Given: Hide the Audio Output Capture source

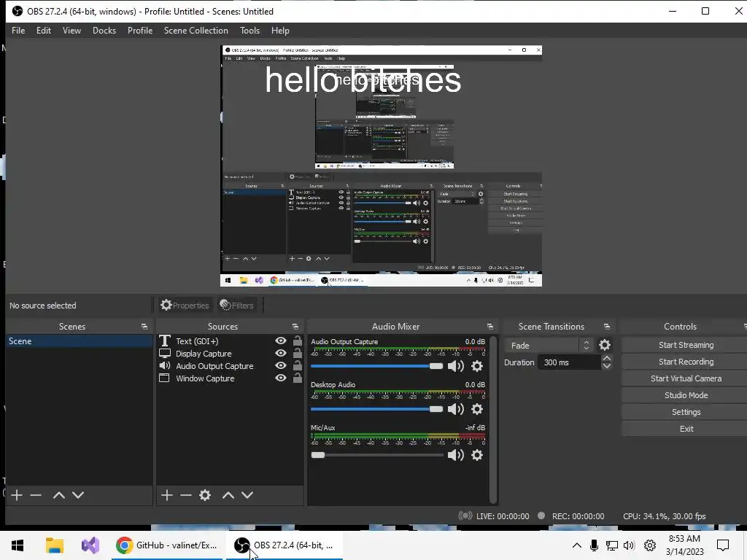Looking at the screenshot, I should click(x=281, y=366).
